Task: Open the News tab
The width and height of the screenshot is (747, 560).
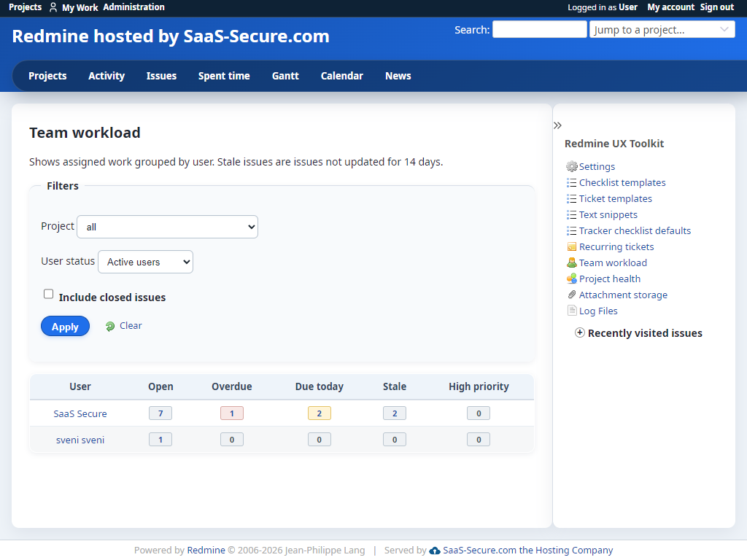Action: (x=398, y=76)
